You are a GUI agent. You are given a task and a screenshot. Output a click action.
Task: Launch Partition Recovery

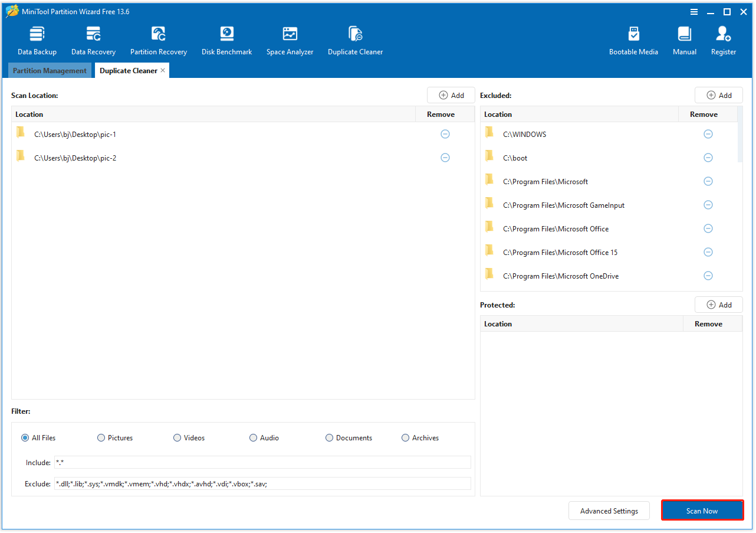coord(159,41)
